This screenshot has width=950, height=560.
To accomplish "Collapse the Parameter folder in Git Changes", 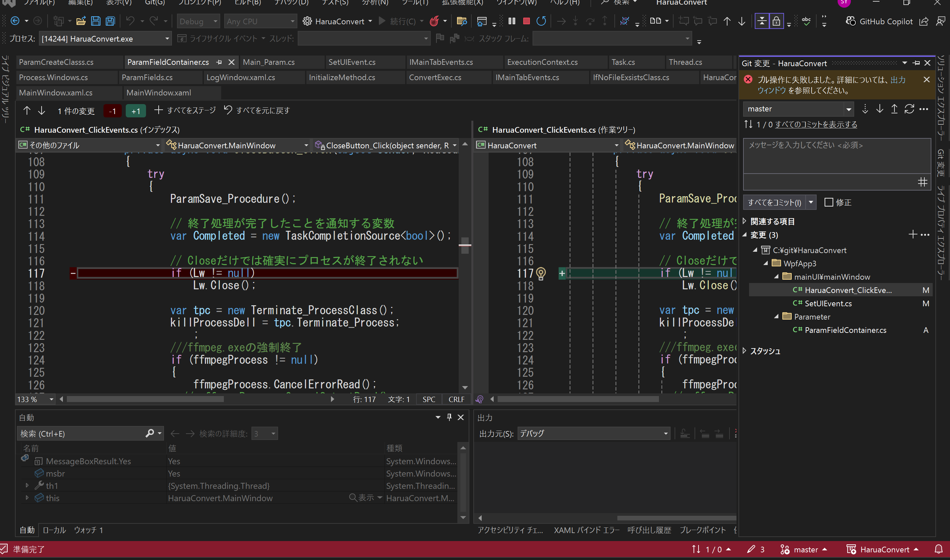I will pos(776,317).
